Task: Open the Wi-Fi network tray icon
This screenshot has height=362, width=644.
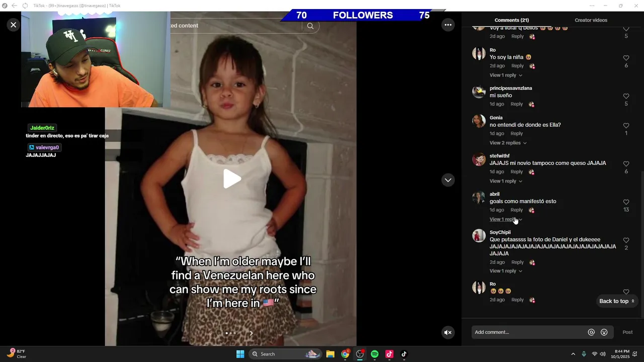Action: click(595, 354)
